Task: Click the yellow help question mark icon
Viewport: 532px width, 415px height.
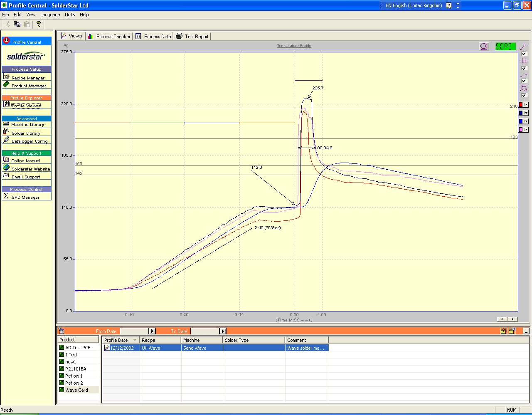Action: pos(39,24)
